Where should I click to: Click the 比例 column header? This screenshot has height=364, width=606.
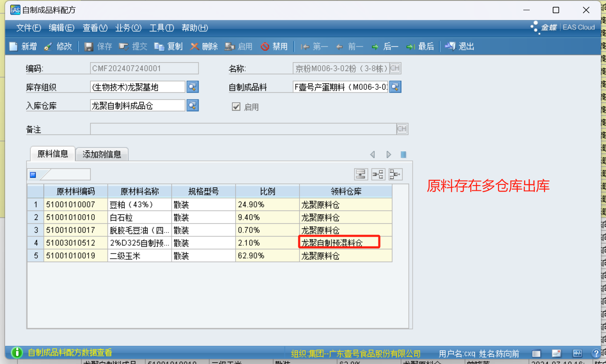(x=267, y=192)
